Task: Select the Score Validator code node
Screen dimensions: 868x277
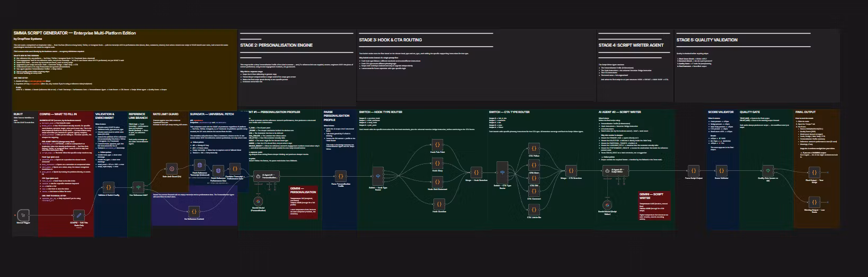Action: coord(723,171)
